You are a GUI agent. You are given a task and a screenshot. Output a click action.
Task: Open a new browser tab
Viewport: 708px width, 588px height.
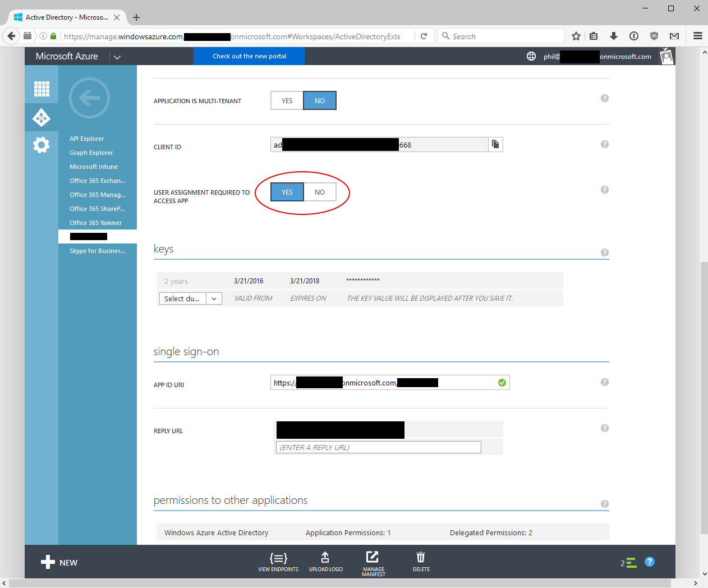point(136,17)
